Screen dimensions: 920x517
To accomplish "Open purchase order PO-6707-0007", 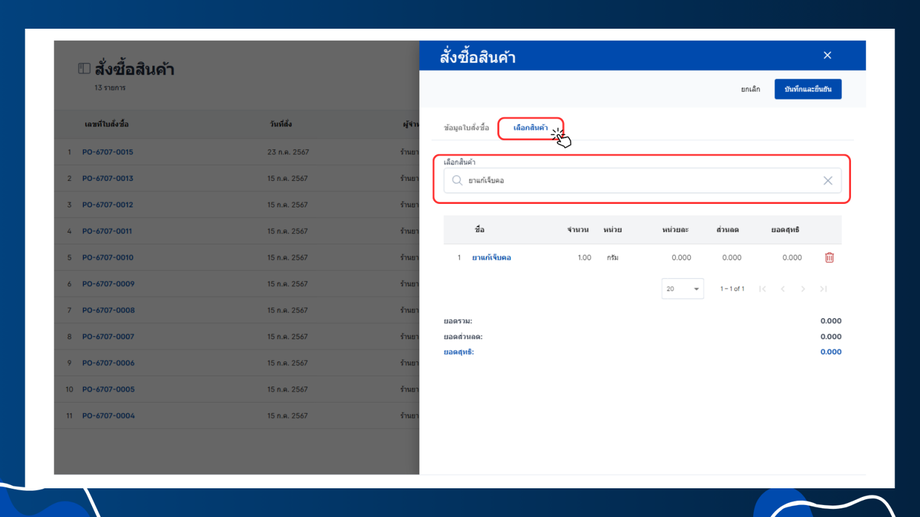I will tap(108, 337).
